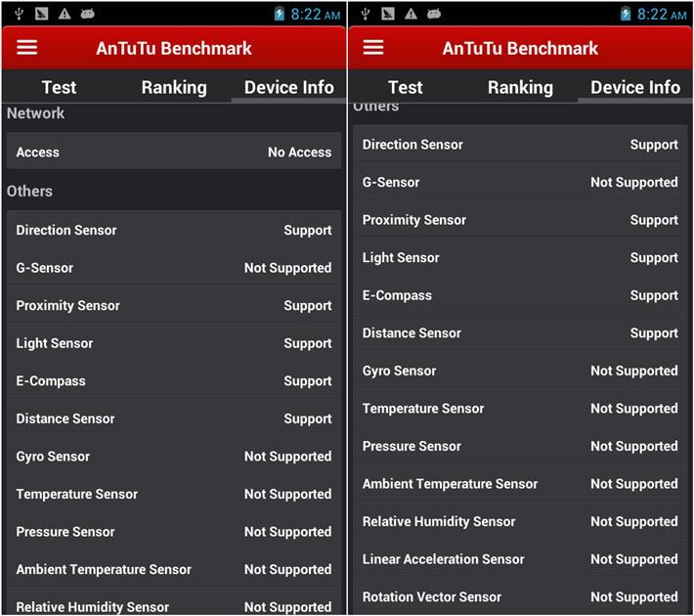Viewport: 694px width, 616px height.
Task: Tap Direction Sensor row in left screen
Action: pos(174,230)
